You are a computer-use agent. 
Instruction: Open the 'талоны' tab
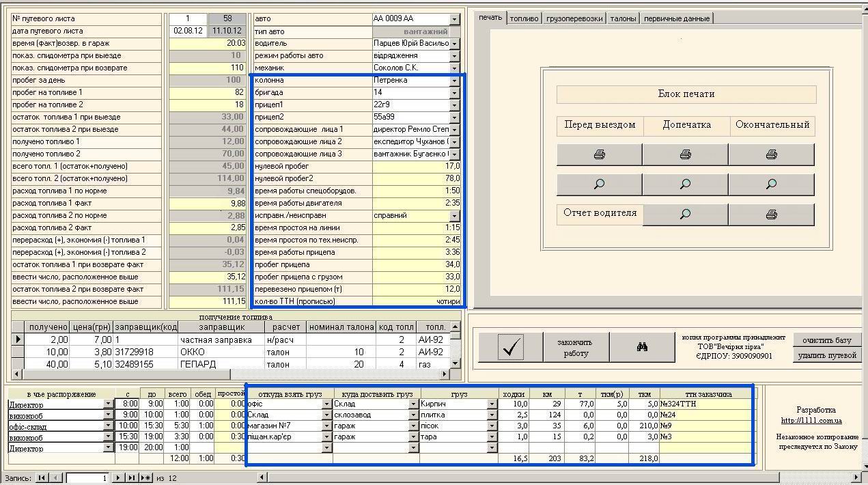point(624,18)
